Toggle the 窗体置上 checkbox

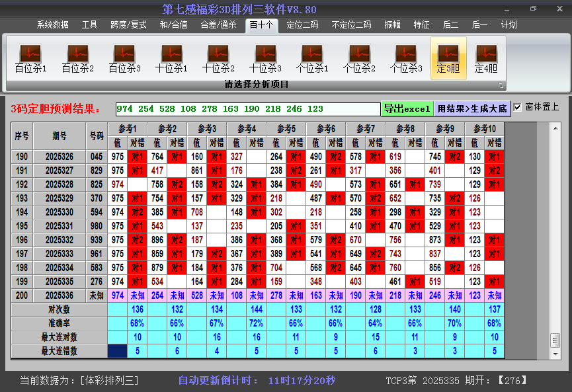pos(518,108)
